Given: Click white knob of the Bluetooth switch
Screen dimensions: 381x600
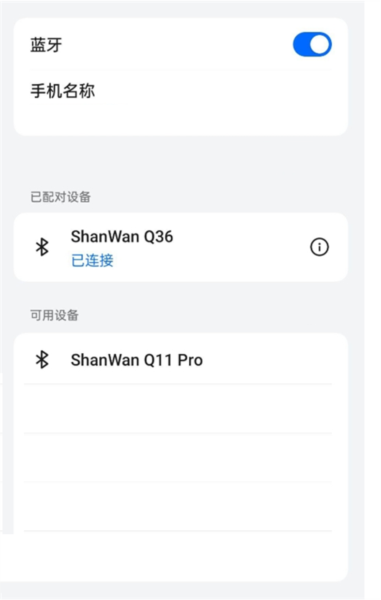Looking at the screenshot, I should coord(320,44).
